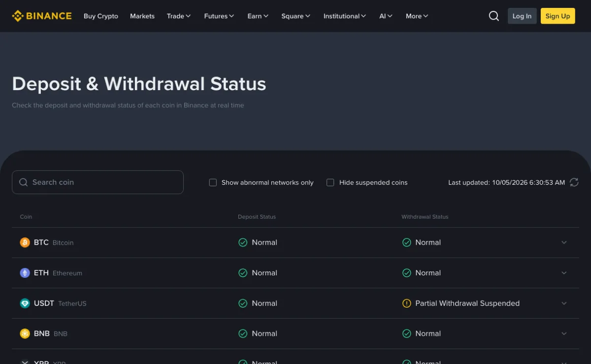591x364 pixels.
Task: Click ETH deposit Normal check icon
Action: pos(243,273)
